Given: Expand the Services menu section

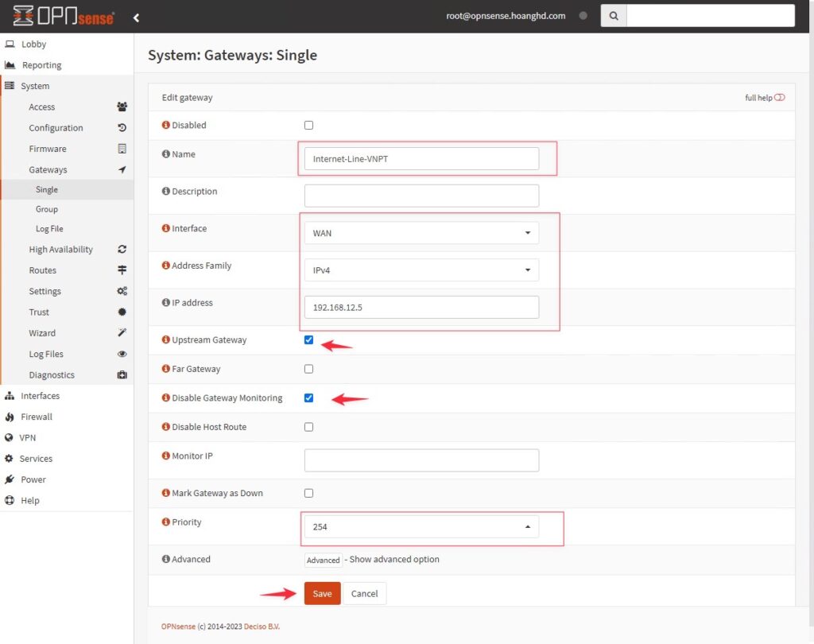Looking at the screenshot, I should click(x=67, y=459).
